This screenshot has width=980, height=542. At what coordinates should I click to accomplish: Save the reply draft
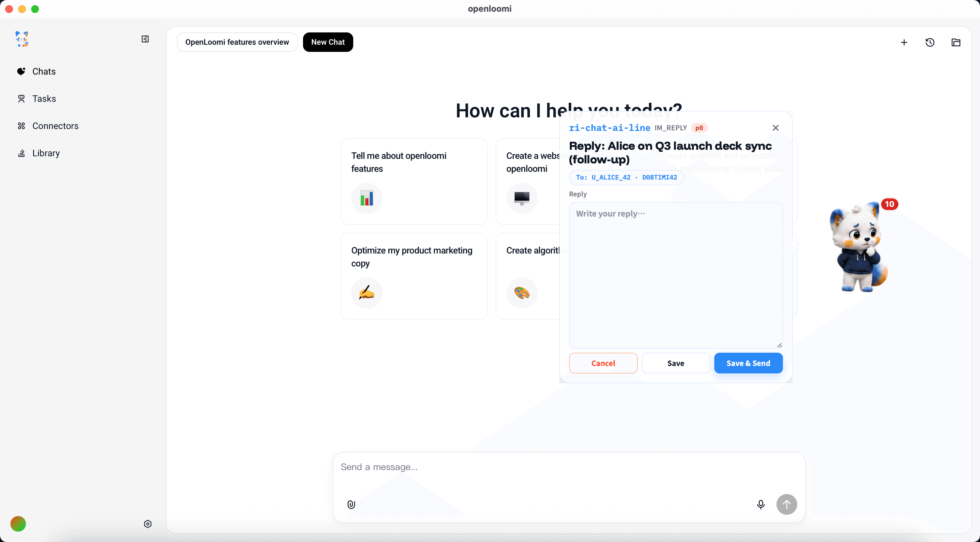click(x=676, y=363)
